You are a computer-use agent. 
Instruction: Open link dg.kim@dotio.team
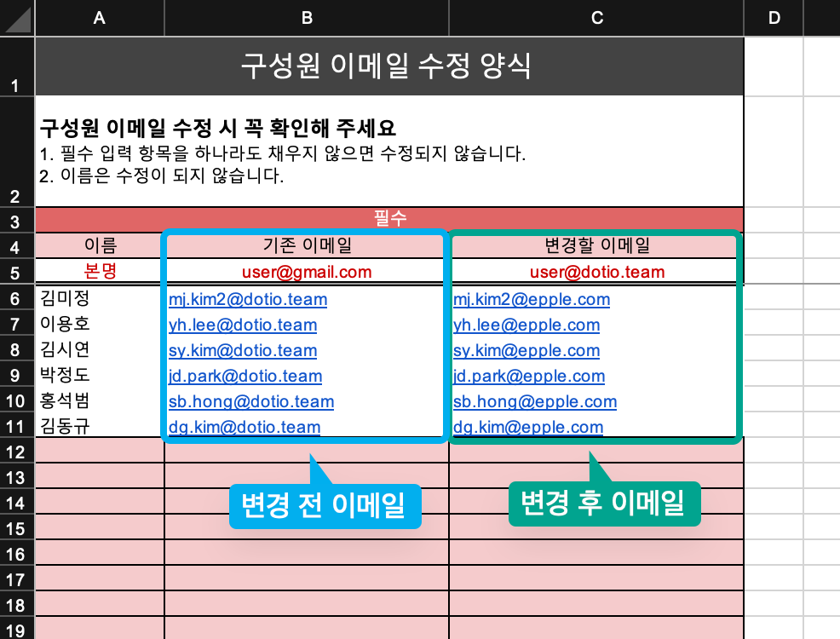tap(245, 428)
